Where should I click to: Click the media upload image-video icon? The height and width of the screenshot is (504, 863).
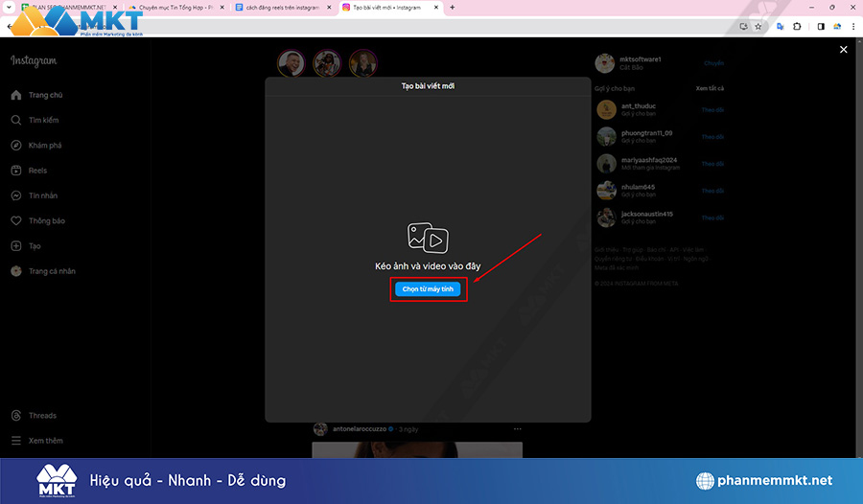(x=428, y=238)
